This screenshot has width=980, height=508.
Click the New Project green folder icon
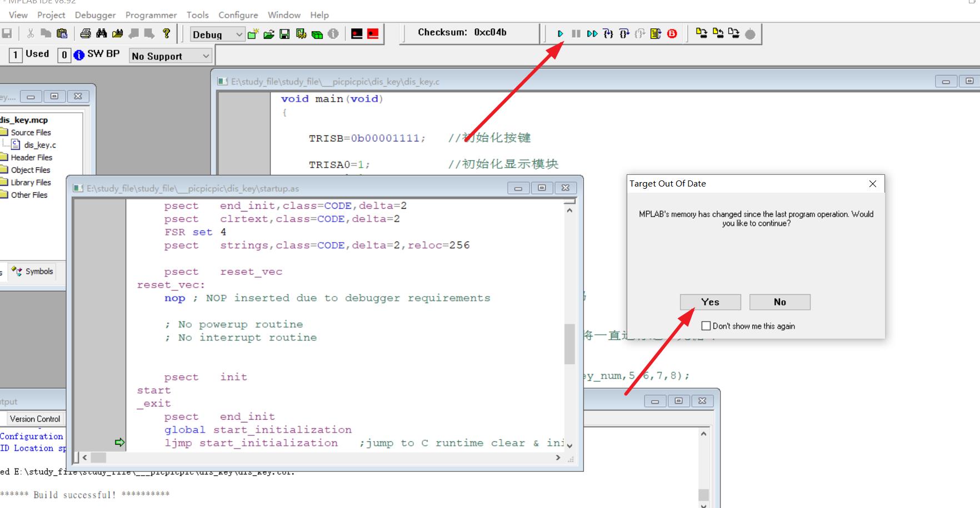tap(253, 34)
